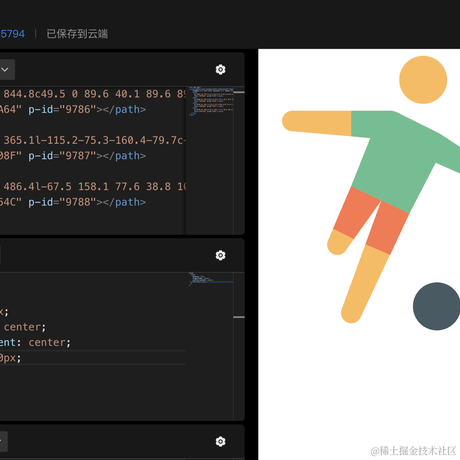Click code line containing p-id="9786"
The width and height of the screenshot is (460, 460).
tap(73, 109)
